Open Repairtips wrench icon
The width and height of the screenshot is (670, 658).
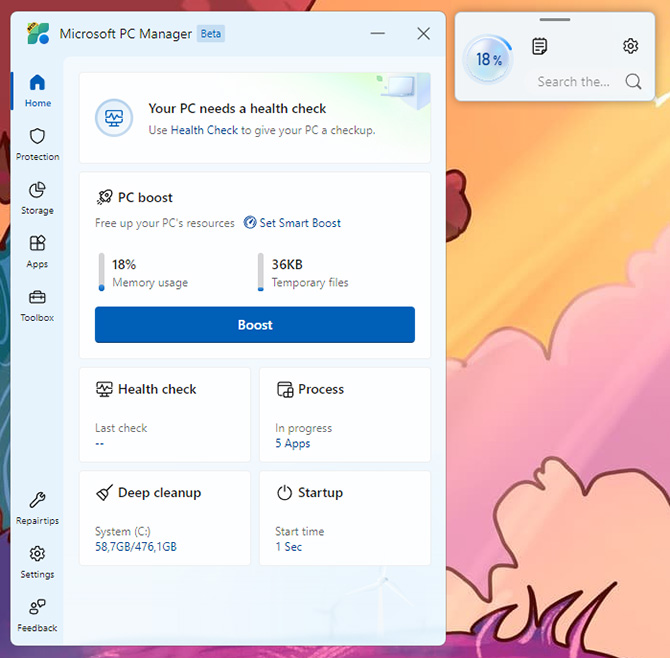click(x=37, y=500)
